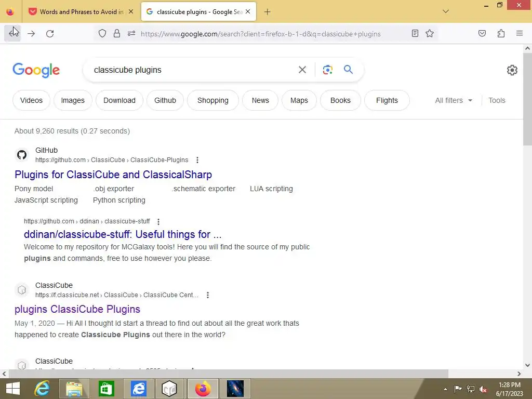Open plugins ClassiCube Plugins forum link

click(x=77, y=309)
